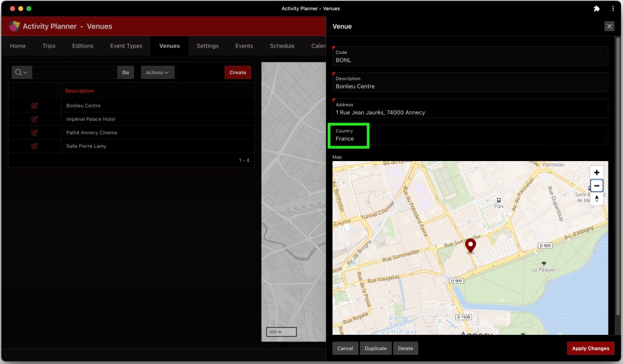
Task: Reset map bearing with compass control
Action: [596, 199]
